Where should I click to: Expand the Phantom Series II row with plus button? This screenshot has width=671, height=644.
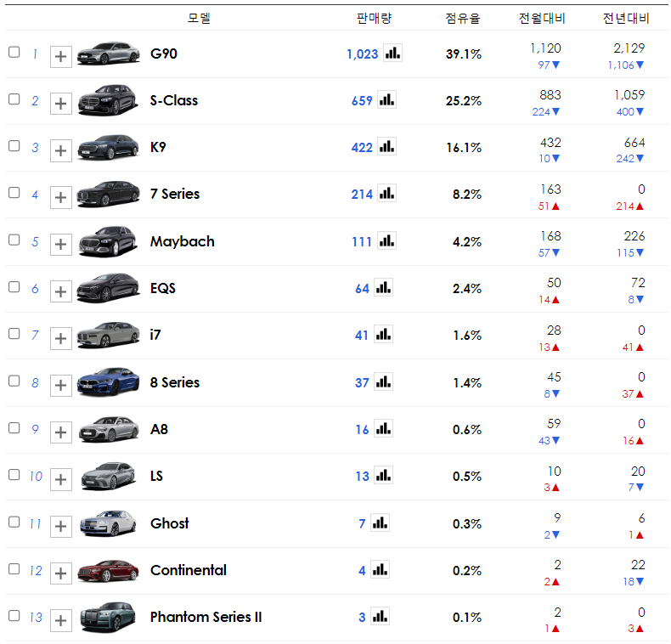[x=61, y=620]
